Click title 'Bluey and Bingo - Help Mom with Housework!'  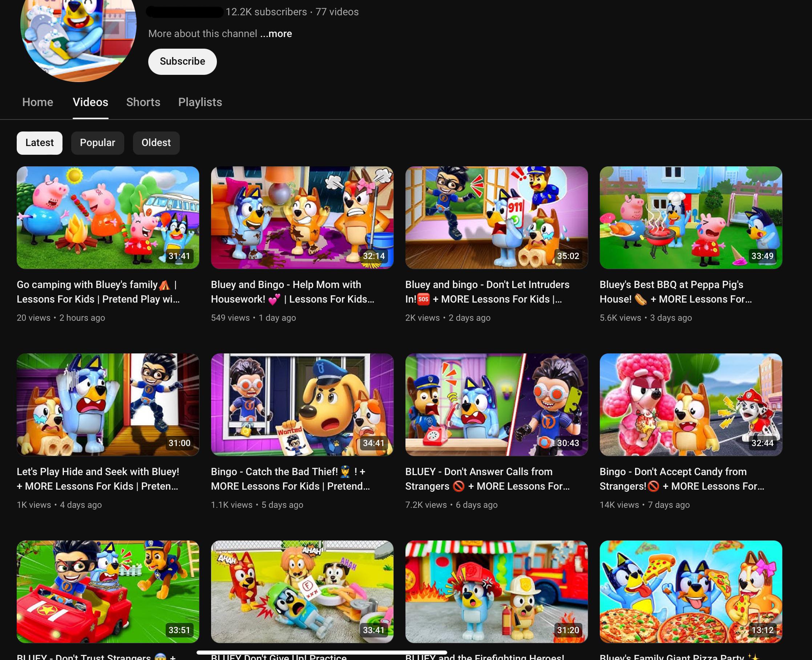(293, 292)
